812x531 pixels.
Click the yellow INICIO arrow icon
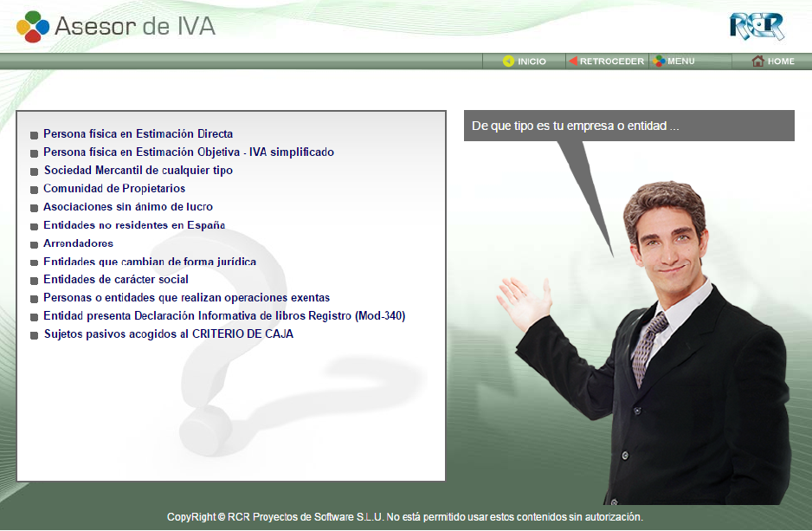pos(508,62)
